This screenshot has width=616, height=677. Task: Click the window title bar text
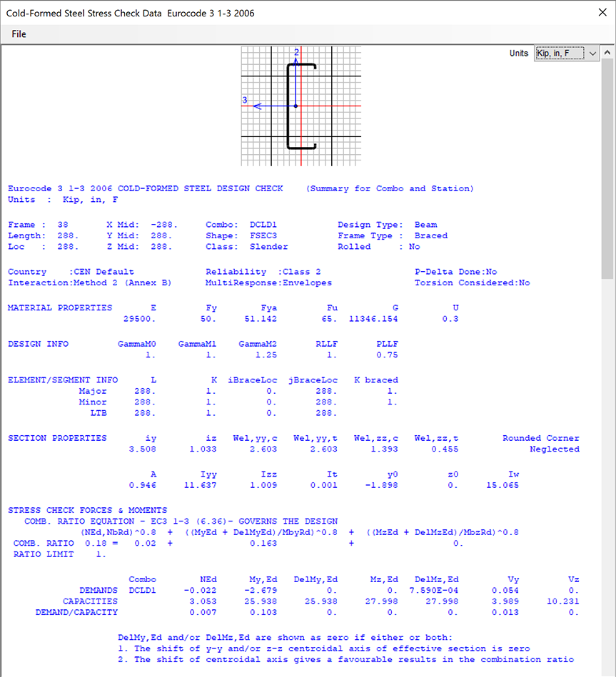[x=130, y=13]
